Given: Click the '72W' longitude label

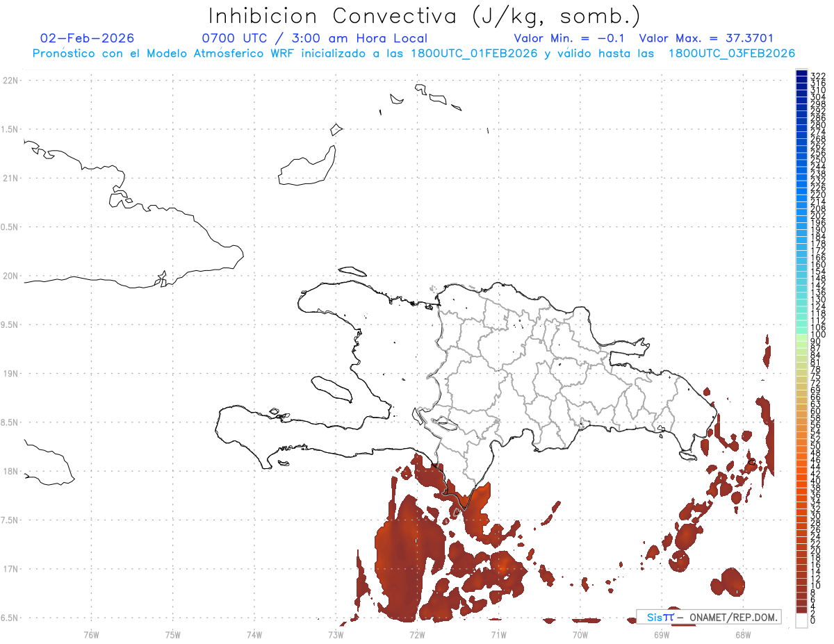Looking at the screenshot, I should 417,634.
